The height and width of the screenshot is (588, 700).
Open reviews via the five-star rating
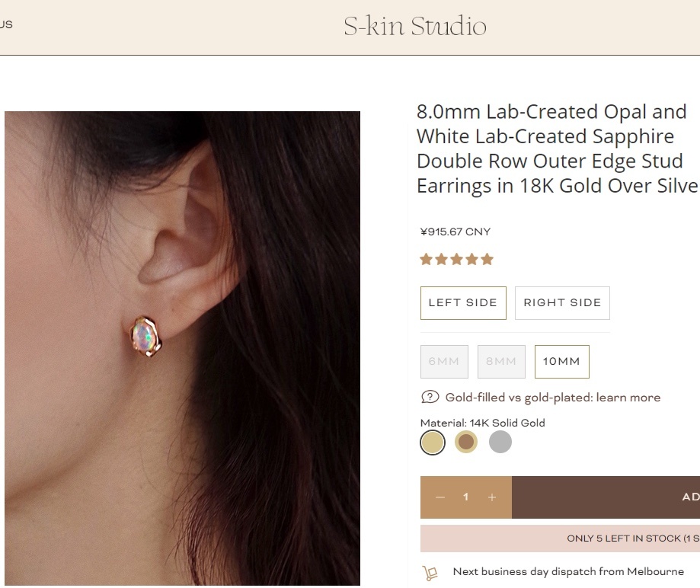click(457, 260)
